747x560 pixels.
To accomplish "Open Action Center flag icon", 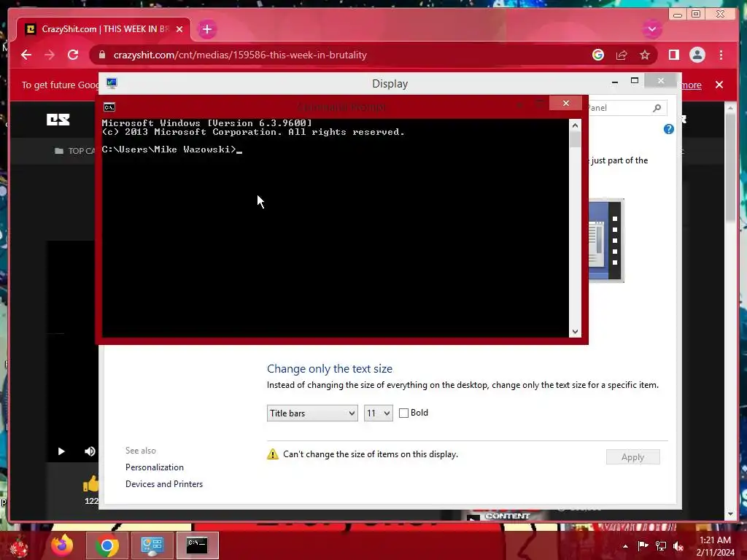I will click(643, 546).
